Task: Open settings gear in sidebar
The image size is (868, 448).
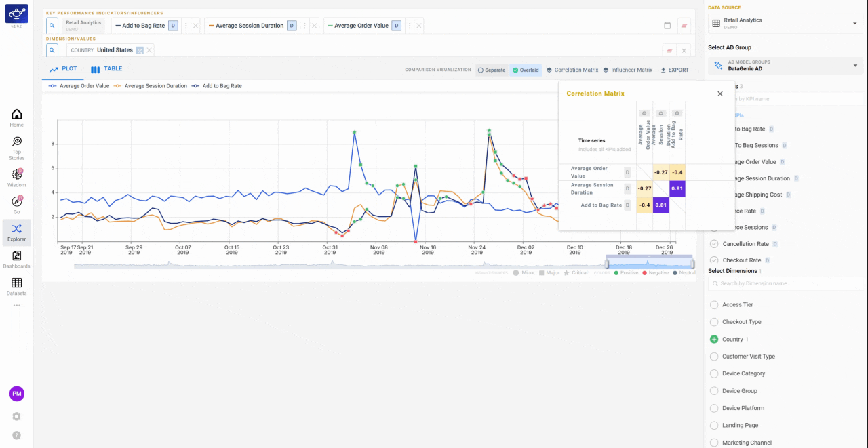Action: pos(16,416)
